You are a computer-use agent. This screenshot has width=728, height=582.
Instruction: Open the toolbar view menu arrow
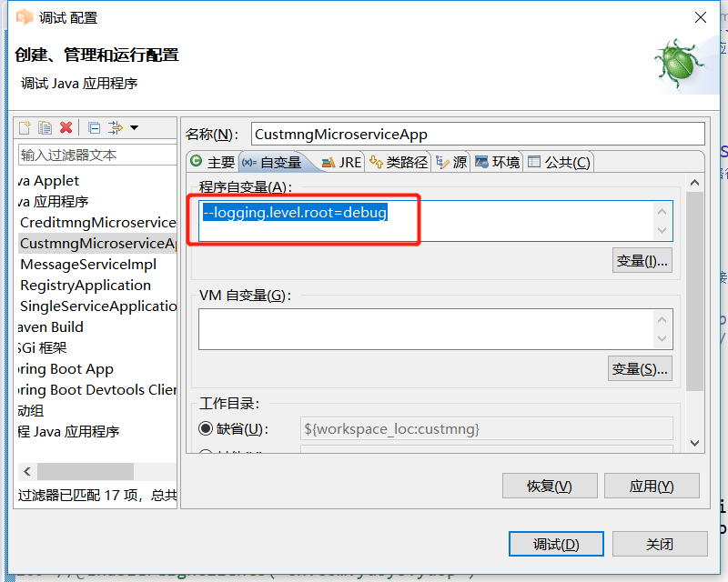point(135,127)
